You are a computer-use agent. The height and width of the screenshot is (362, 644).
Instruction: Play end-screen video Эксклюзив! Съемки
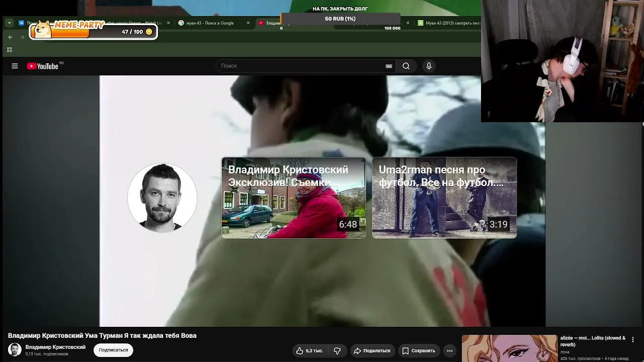click(294, 198)
